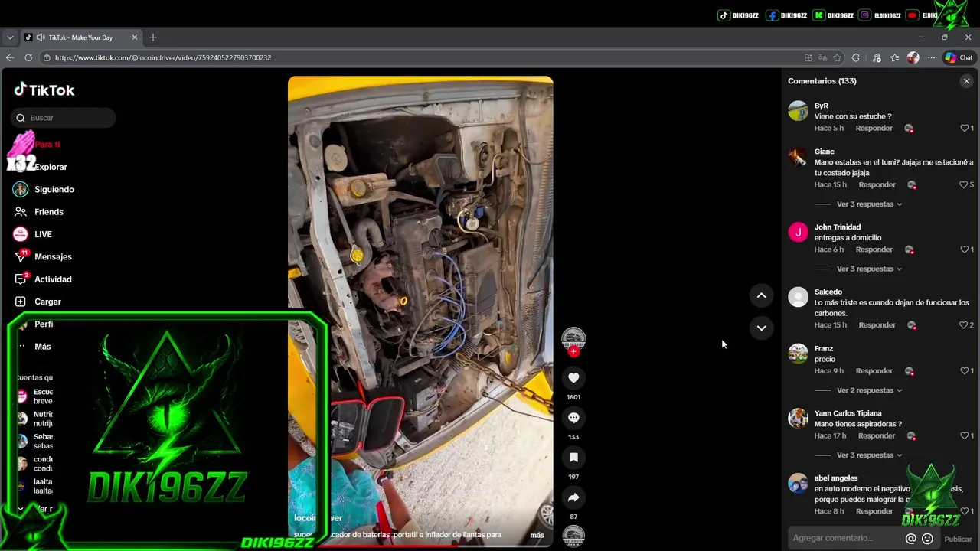The width and height of the screenshot is (980, 551).
Task: Open the media control icon
Action: pos(877,57)
